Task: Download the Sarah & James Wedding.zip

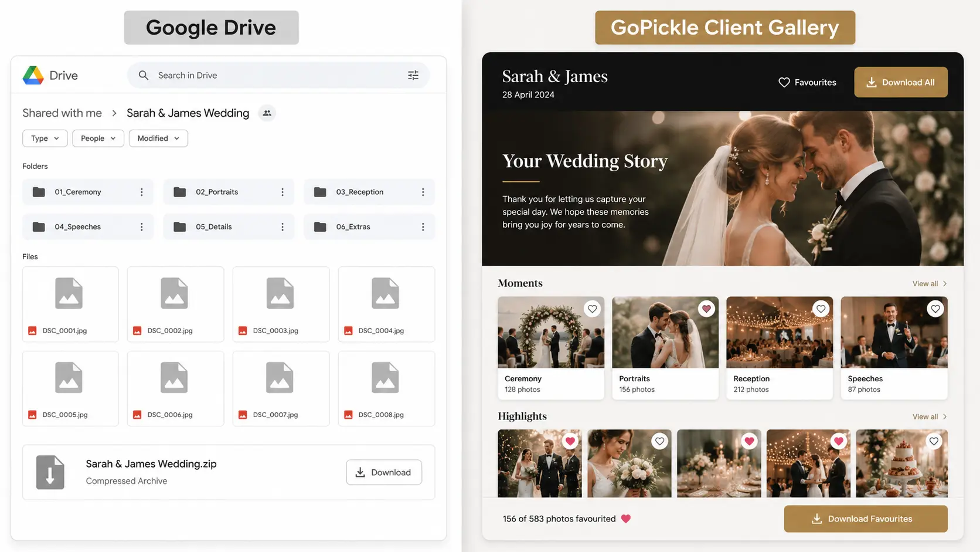Action: point(384,472)
